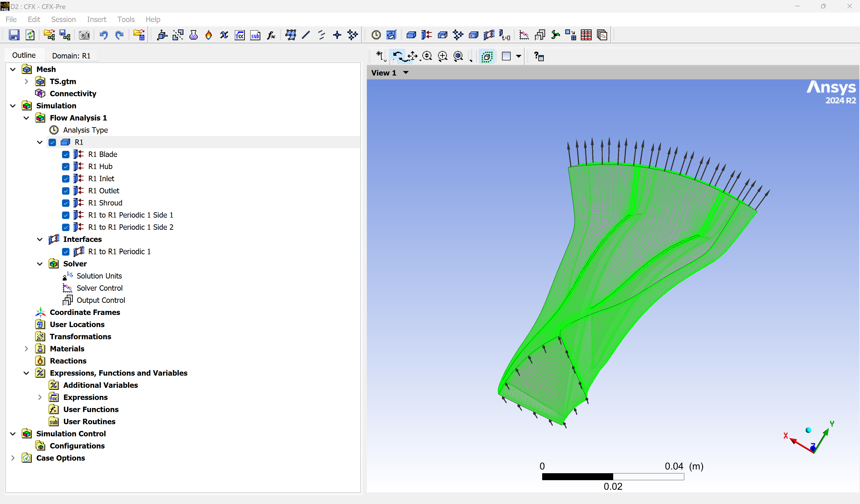Toggle R1 to R1 Periodic 1 Side 2 checkbox
Viewport: 860px width, 504px height.
tap(66, 227)
